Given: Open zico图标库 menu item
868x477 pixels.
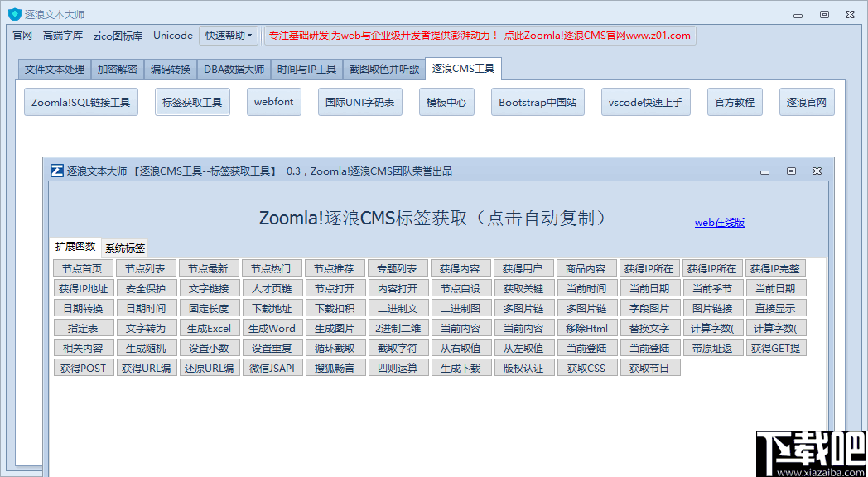Looking at the screenshot, I should [x=118, y=36].
